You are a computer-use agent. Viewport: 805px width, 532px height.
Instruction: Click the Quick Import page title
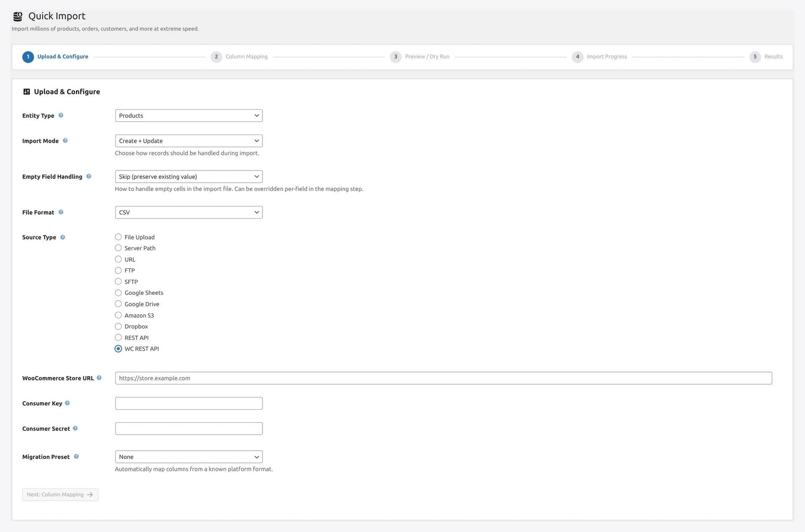[x=57, y=16]
